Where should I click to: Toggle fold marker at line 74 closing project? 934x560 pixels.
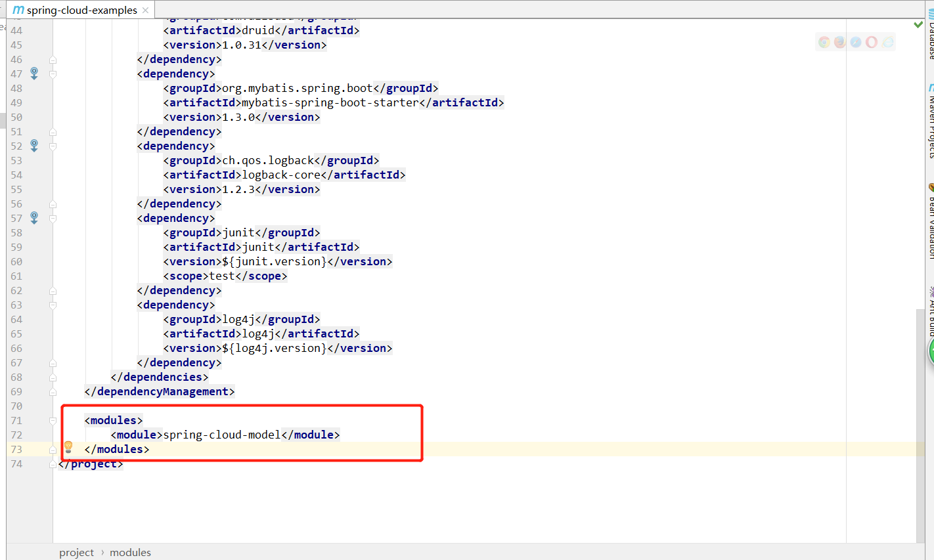pos(53,464)
